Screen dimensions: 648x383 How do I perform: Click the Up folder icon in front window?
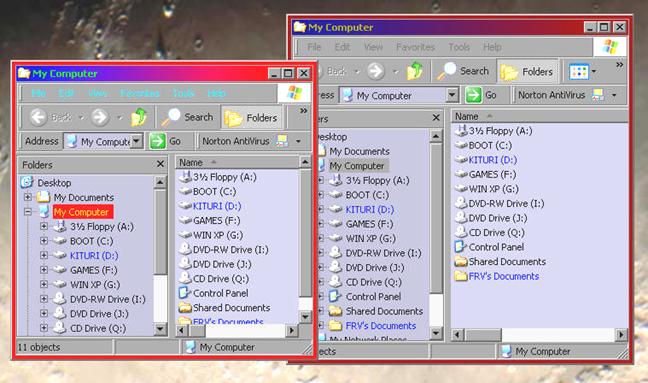[x=139, y=117]
